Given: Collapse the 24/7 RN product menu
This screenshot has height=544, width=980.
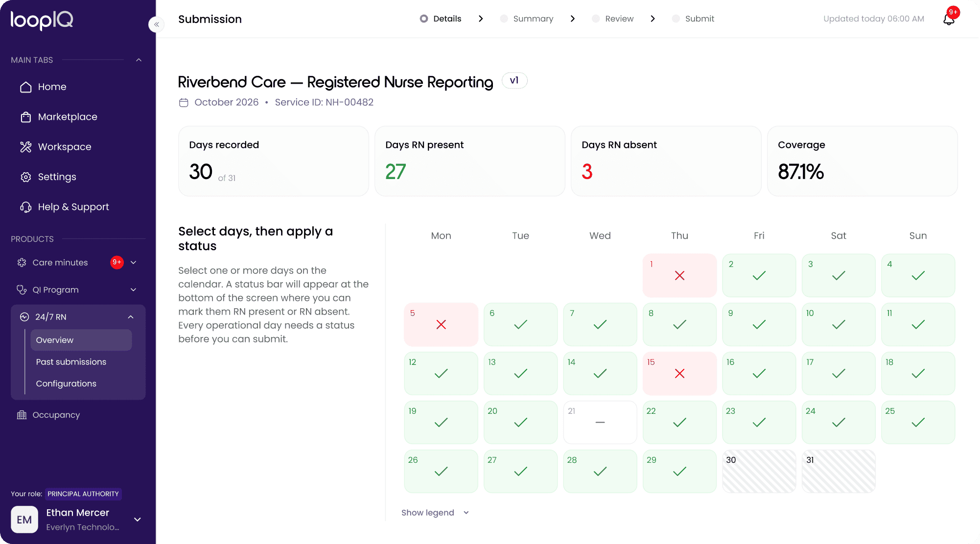Looking at the screenshot, I should pyautogui.click(x=131, y=317).
